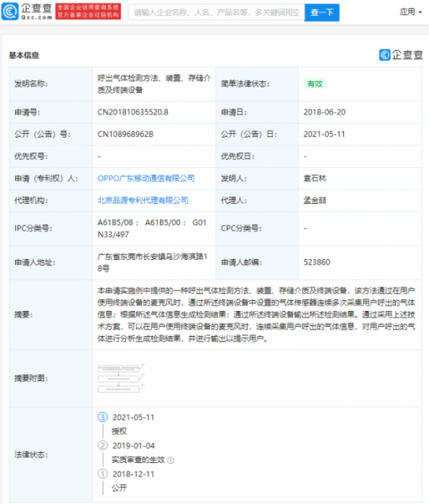Select legal status step 3 circle
This screenshot has width=429, height=504.
click(x=102, y=417)
